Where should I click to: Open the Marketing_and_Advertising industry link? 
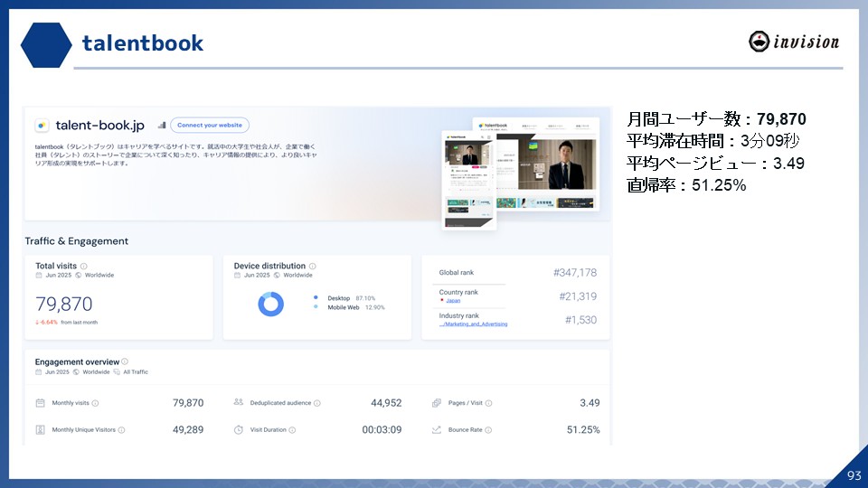[x=473, y=324]
